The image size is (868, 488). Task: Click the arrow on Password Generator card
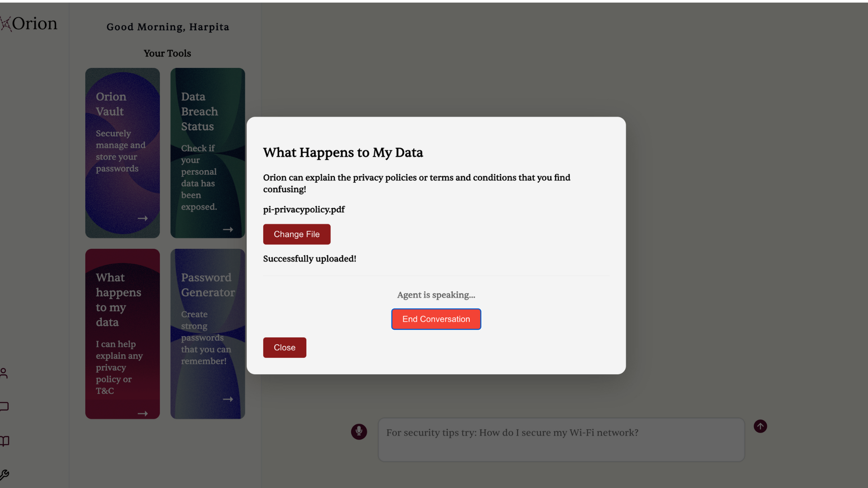point(228,399)
